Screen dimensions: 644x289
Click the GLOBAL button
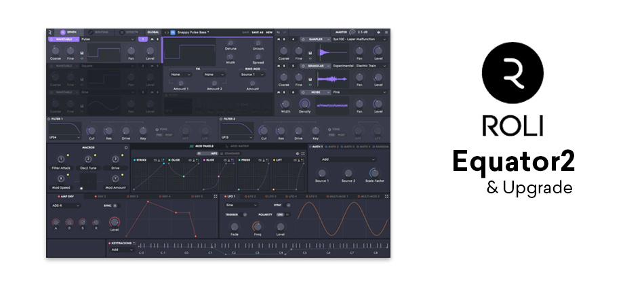(153, 33)
